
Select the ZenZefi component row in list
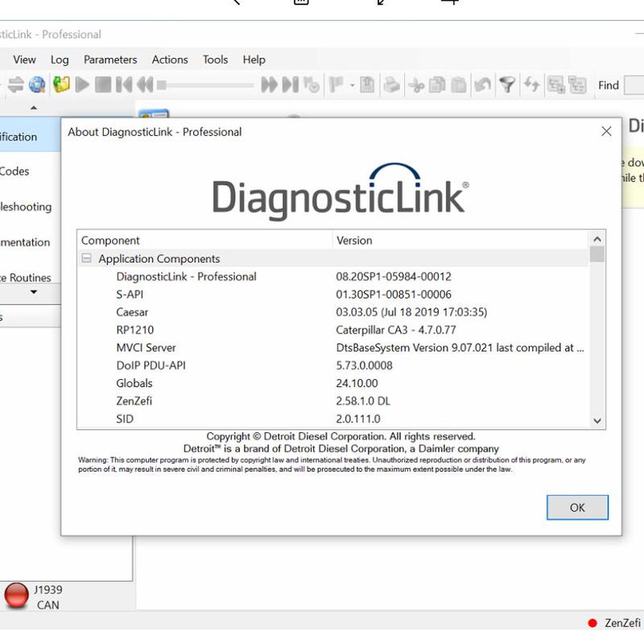click(332, 400)
